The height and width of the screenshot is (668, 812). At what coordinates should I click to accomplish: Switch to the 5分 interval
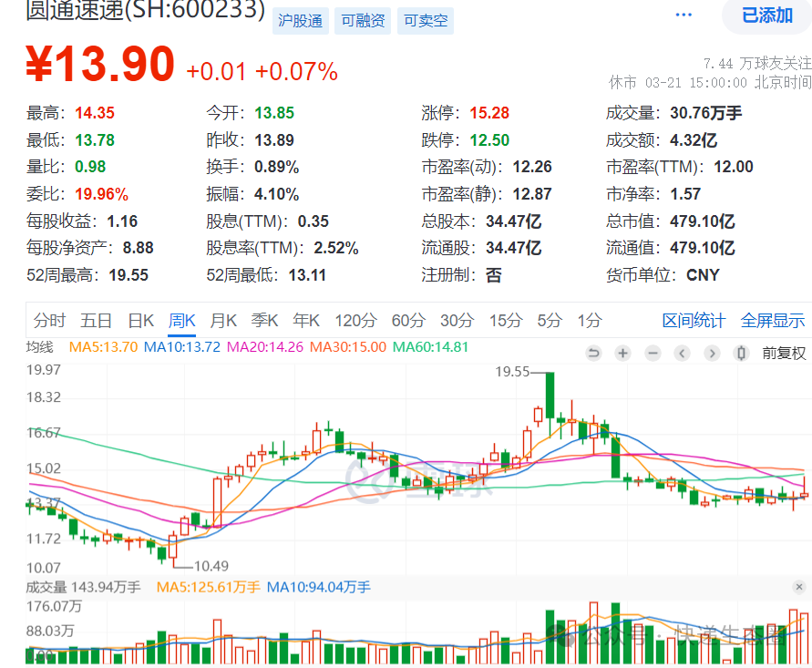pyautogui.click(x=549, y=321)
